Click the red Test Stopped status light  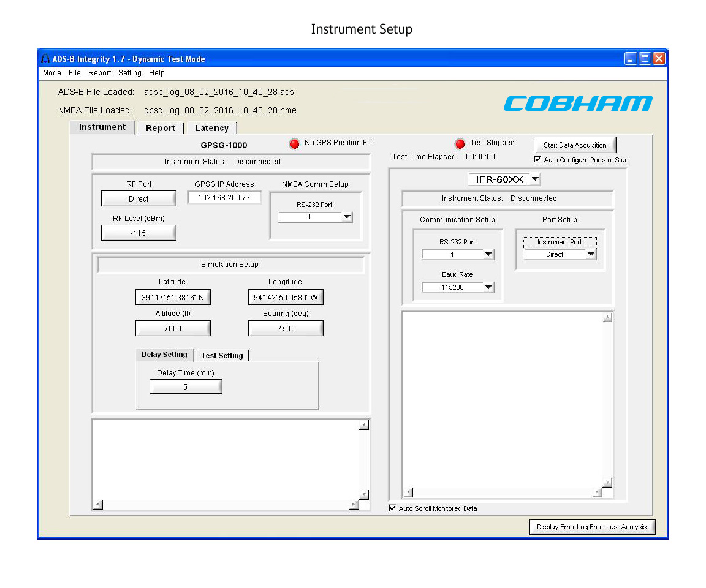[x=460, y=143]
